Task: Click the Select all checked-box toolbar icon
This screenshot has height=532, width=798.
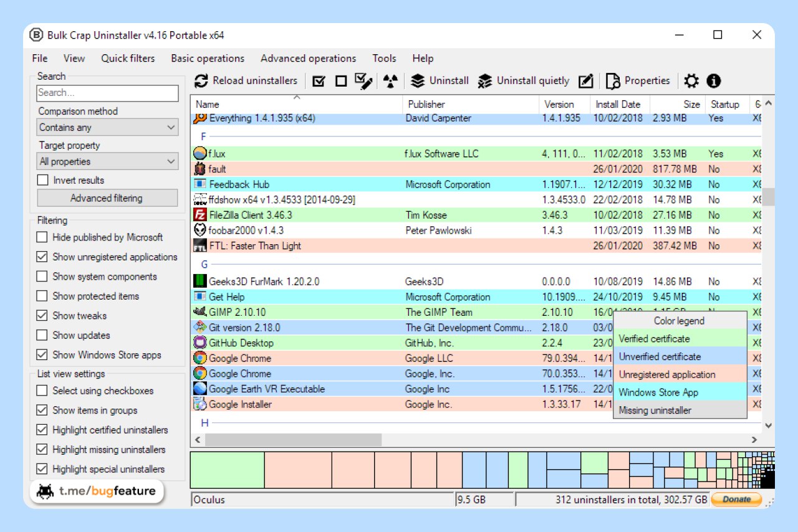Action: tap(319, 81)
